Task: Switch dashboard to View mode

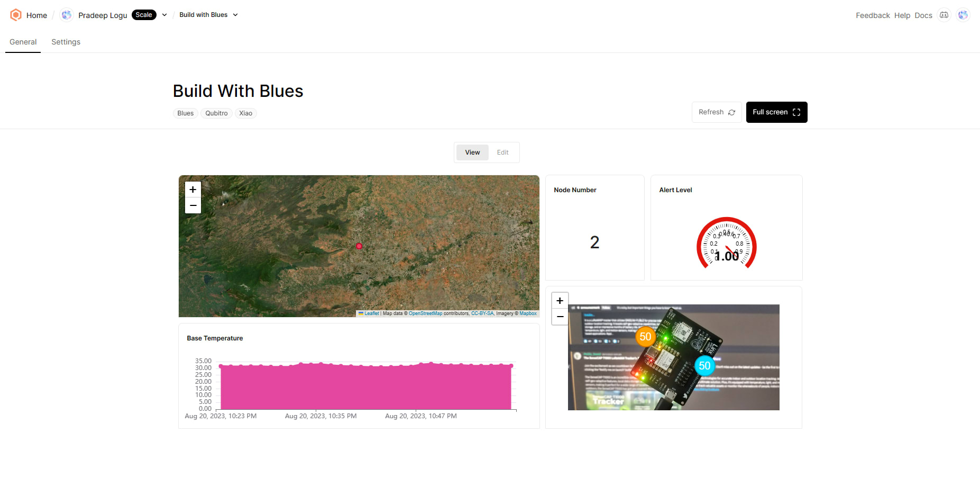Action: click(472, 152)
